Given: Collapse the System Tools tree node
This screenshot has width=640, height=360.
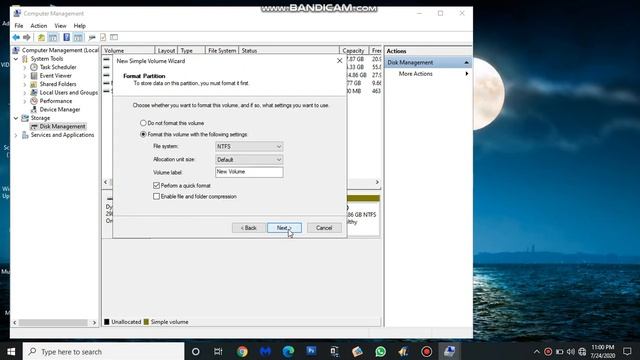Looking at the screenshot, I should (x=16, y=59).
